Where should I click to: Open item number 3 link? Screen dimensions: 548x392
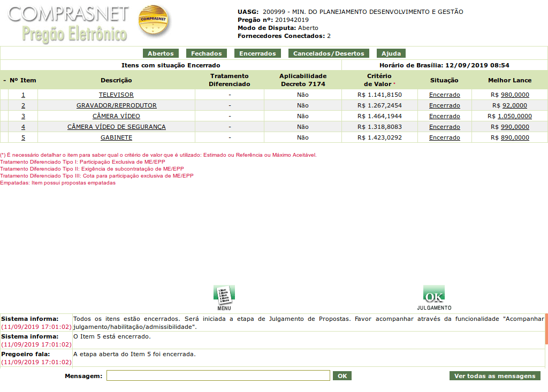click(23, 116)
